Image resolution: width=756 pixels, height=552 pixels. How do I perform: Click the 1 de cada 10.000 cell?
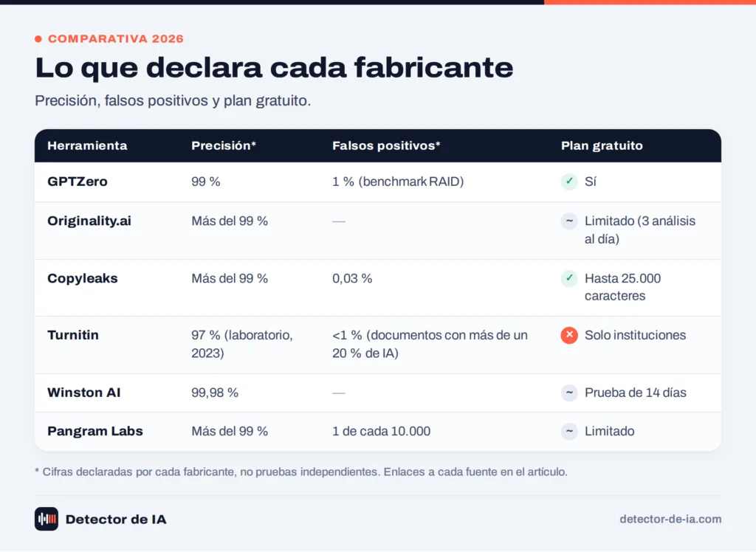click(x=381, y=431)
